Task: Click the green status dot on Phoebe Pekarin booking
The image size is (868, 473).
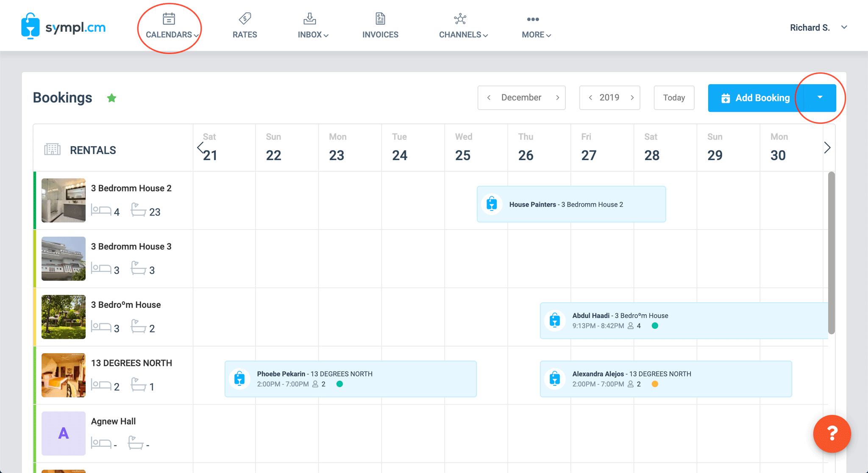Action: [339, 384]
